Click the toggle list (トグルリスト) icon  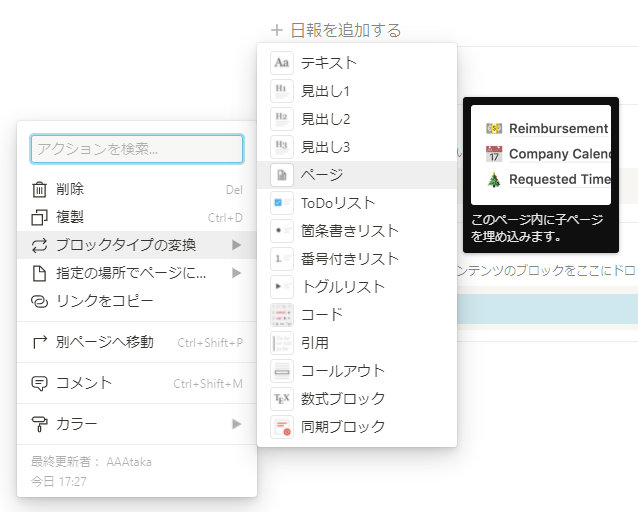(282, 287)
